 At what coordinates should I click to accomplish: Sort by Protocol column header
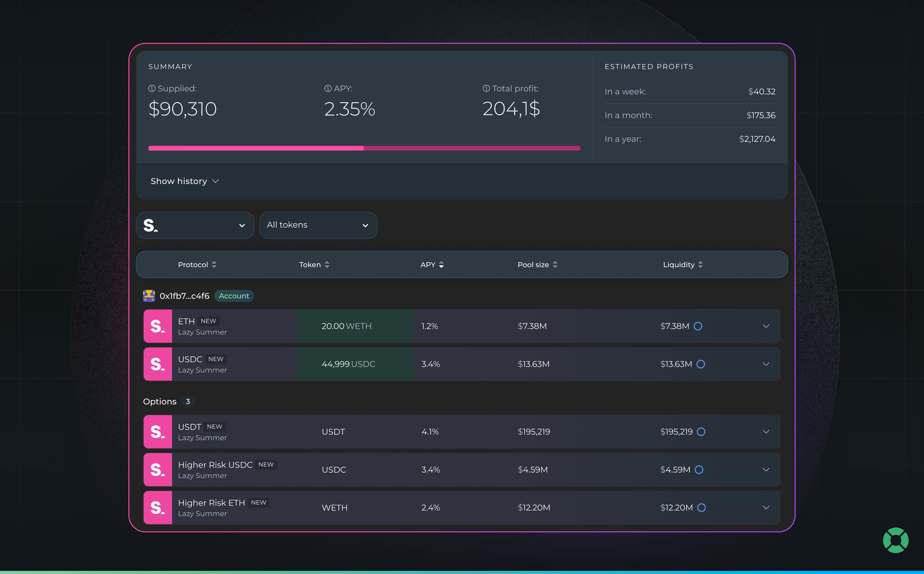coord(197,265)
